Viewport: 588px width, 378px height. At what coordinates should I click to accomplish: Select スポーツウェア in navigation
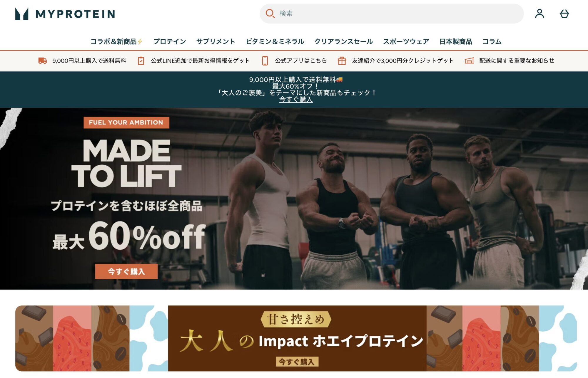406,42
